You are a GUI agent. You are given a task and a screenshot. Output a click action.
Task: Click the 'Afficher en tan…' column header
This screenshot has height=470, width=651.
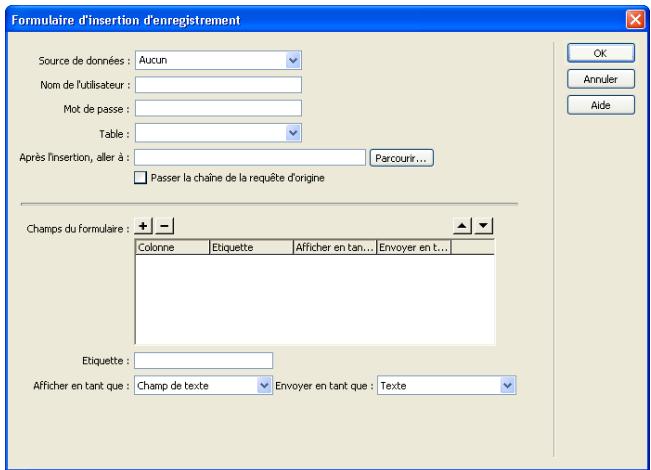click(335, 247)
